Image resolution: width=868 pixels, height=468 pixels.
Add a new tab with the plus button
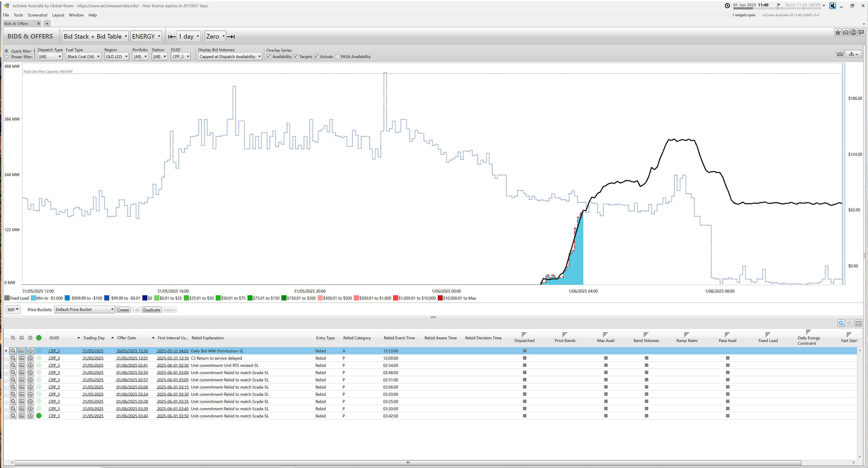(x=47, y=24)
